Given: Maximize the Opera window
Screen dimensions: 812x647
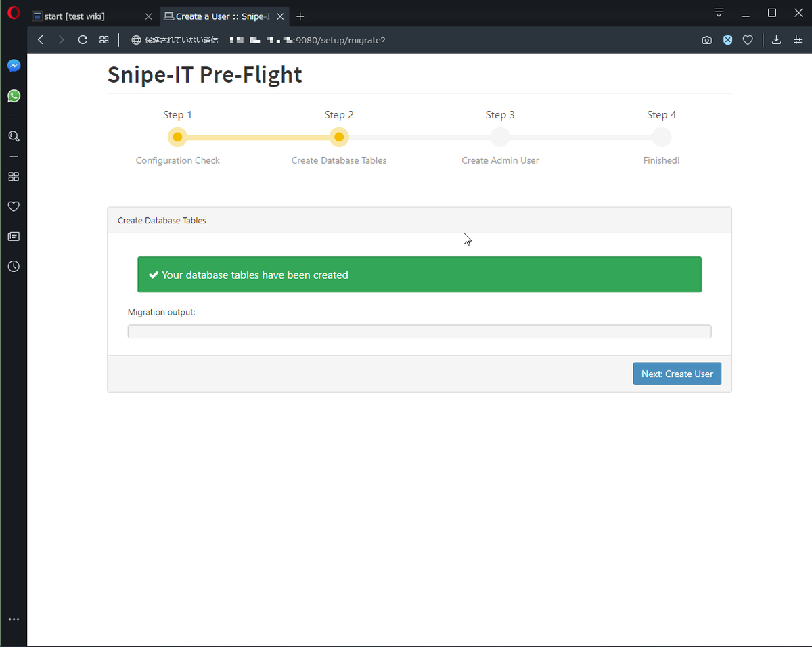Looking at the screenshot, I should 771,14.
